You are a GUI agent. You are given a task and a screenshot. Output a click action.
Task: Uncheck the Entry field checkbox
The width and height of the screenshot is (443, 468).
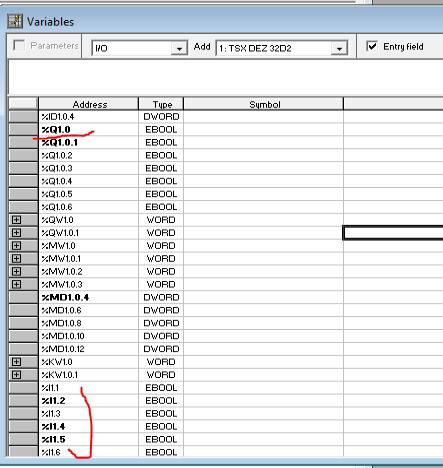pyautogui.click(x=372, y=46)
